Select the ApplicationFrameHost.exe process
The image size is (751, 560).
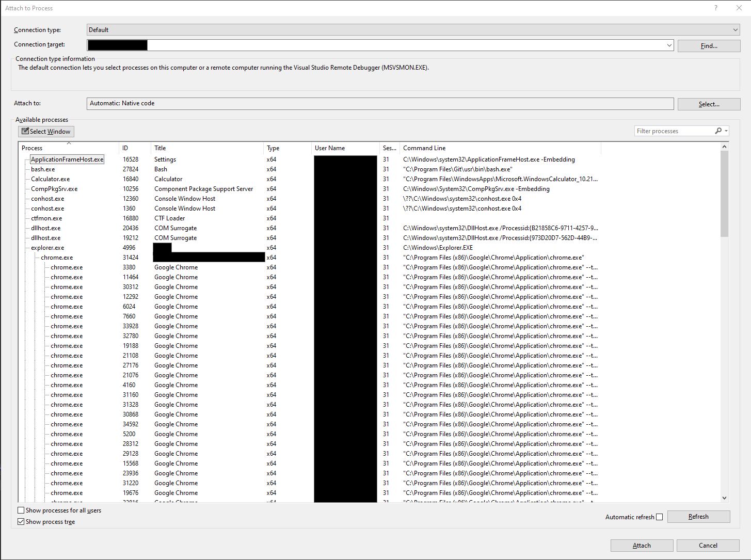click(x=67, y=159)
